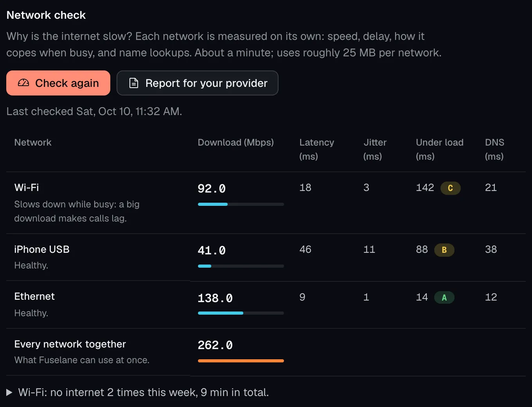Click the What Fuselane can use at once text
The image size is (532, 407).
coord(82,360)
